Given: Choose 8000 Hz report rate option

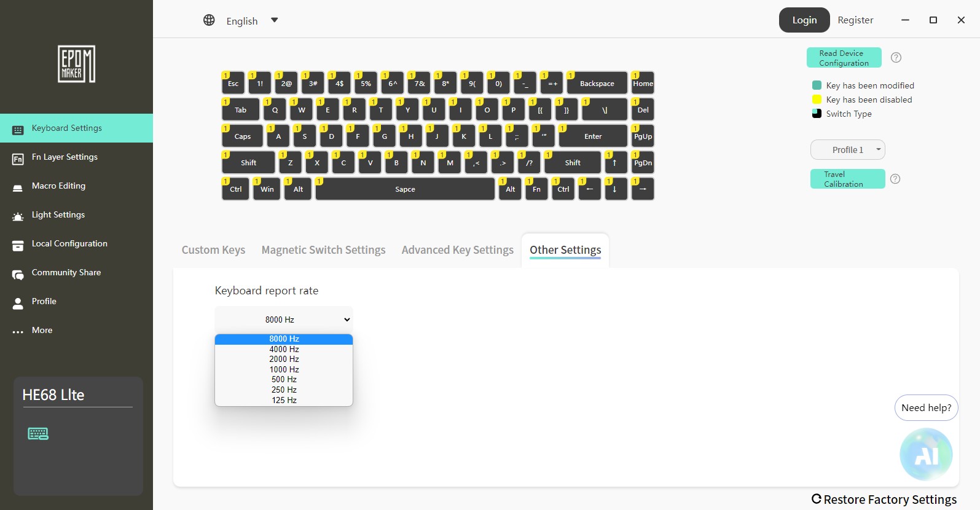Looking at the screenshot, I should [284, 339].
